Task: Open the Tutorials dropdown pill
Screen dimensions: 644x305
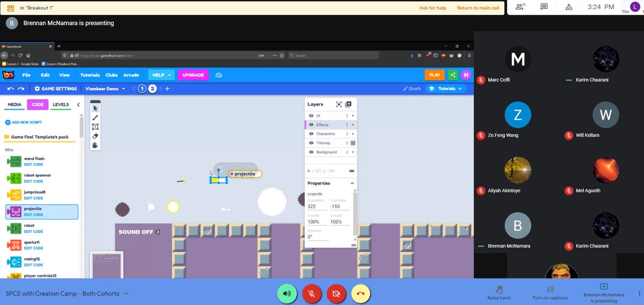Action: click(445, 89)
